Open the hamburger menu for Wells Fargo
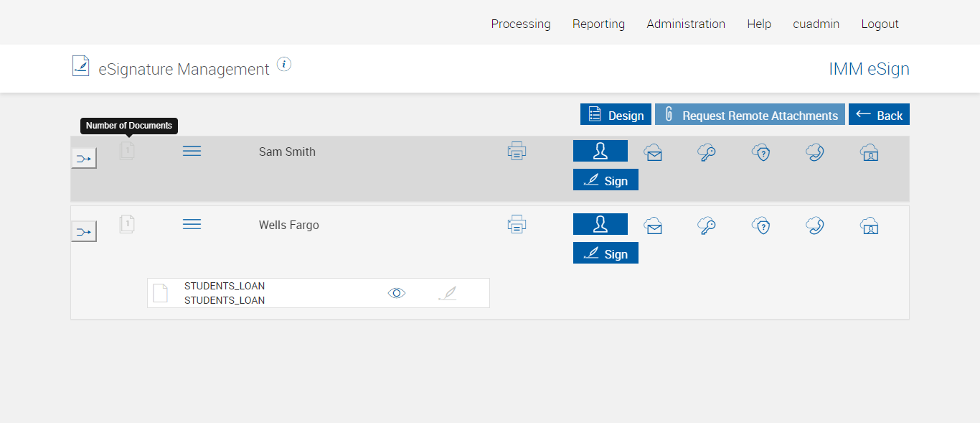 192,224
